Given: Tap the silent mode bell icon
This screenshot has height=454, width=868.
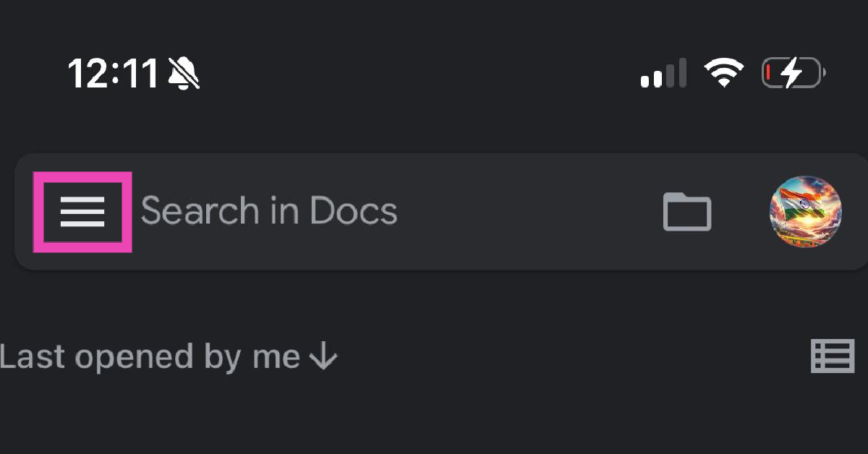Looking at the screenshot, I should coord(184,73).
